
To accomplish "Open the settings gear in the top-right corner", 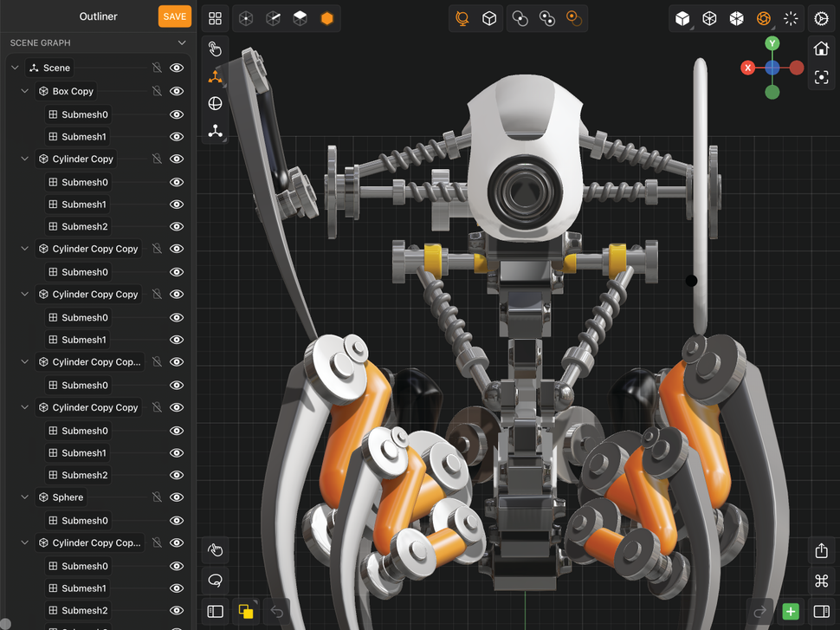I will [x=821, y=17].
